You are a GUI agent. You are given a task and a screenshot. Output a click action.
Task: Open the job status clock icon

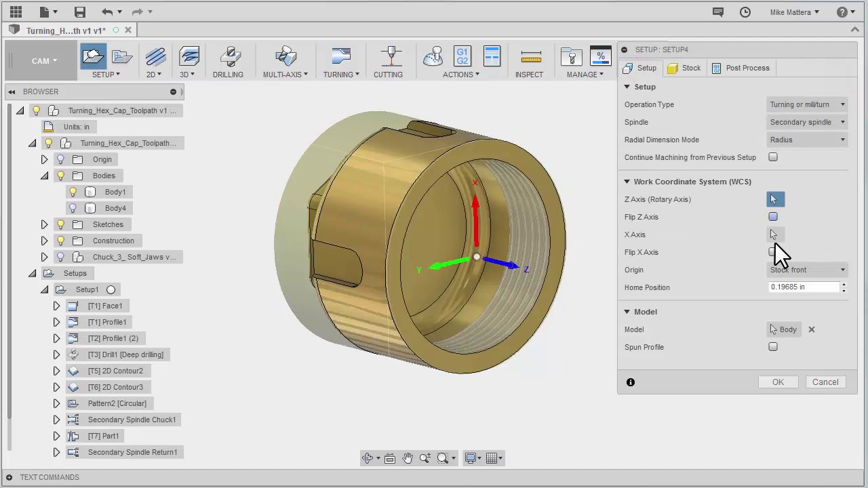tap(745, 12)
